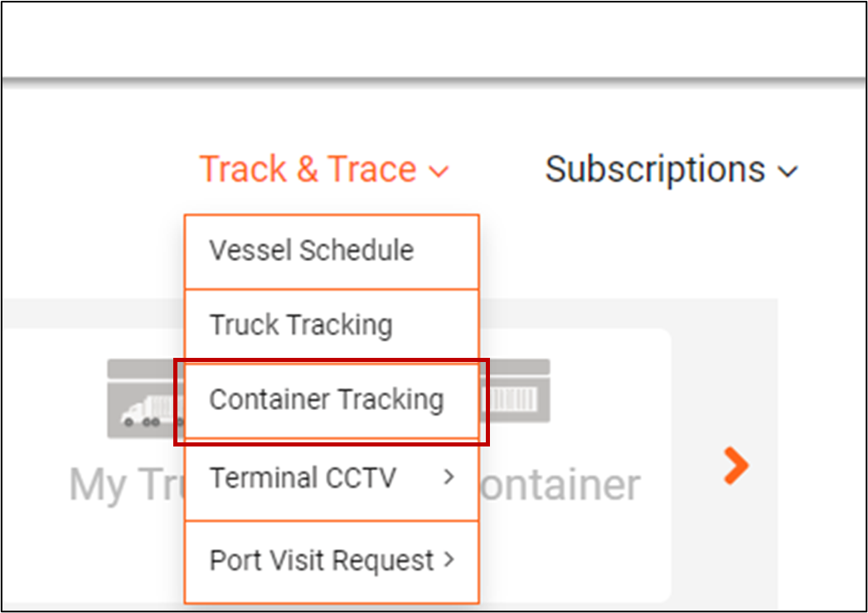This screenshot has width=868, height=613.
Task: Click the Track & Trace navigation label
Action: (x=308, y=170)
